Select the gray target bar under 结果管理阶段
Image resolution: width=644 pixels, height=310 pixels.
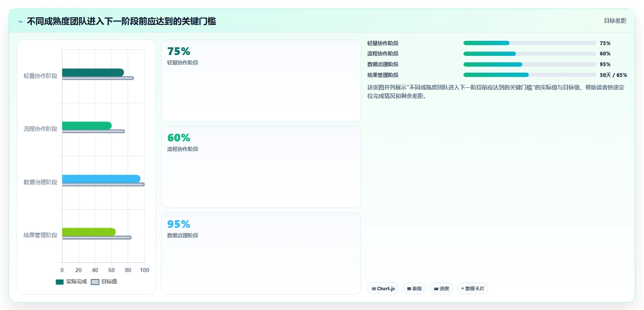pyautogui.click(x=97, y=237)
